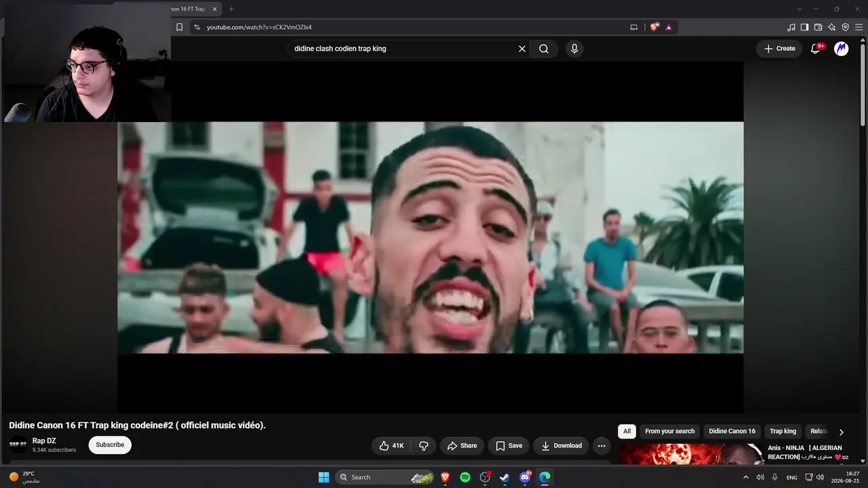
Task: Select the Trap king chip
Action: tap(783, 431)
